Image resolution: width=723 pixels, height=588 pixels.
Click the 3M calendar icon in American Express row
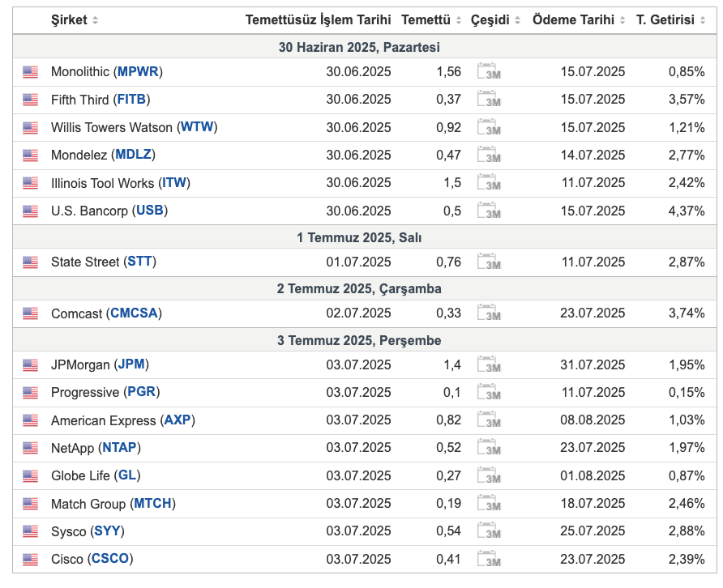(x=489, y=420)
